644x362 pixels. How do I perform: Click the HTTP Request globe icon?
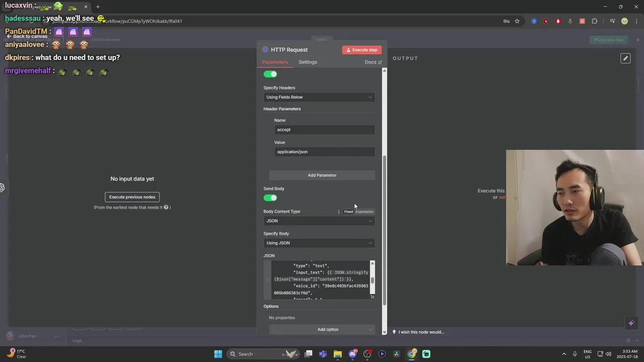click(x=265, y=50)
